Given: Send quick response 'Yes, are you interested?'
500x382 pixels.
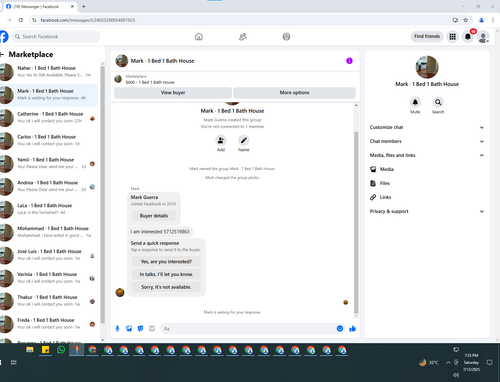Looking at the screenshot, I should tap(166, 262).
